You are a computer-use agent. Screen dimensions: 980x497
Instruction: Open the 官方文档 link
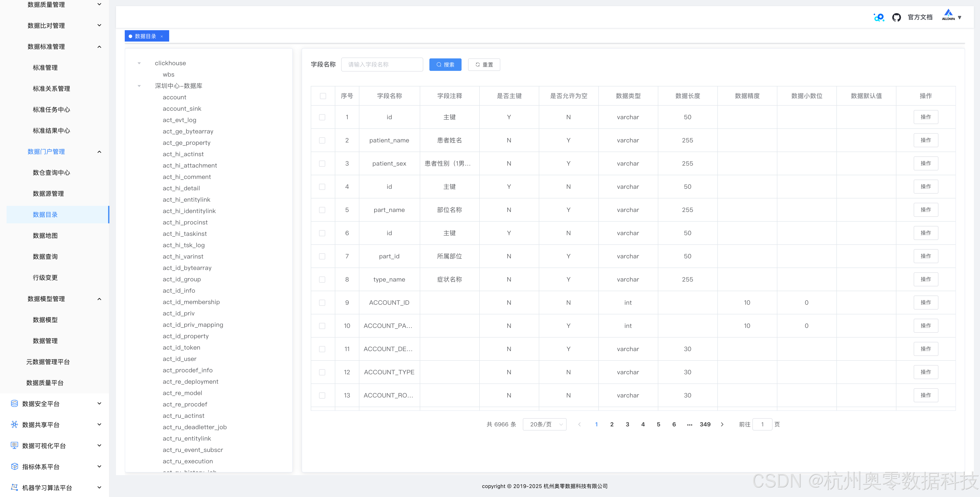(x=920, y=17)
